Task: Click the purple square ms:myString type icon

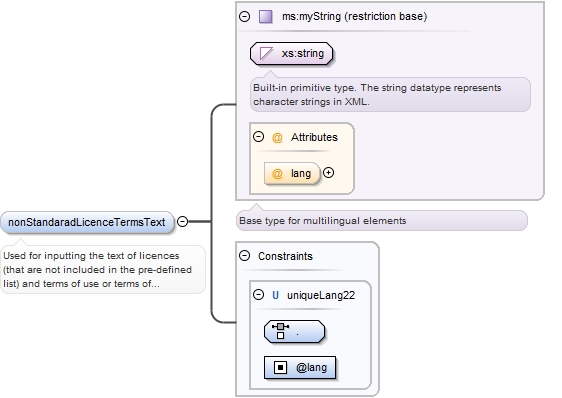Action: click(266, 16)
